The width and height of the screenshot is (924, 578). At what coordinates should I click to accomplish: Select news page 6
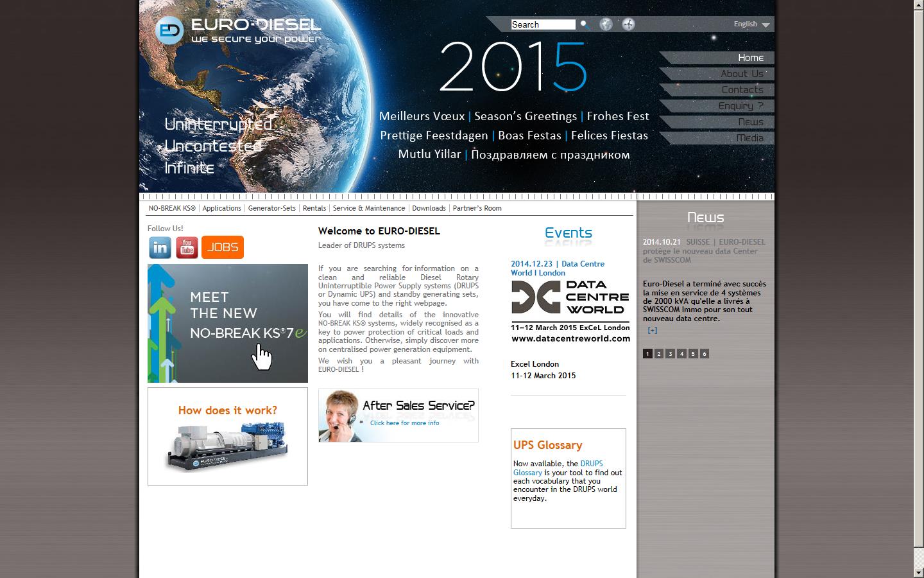point(705,354)
